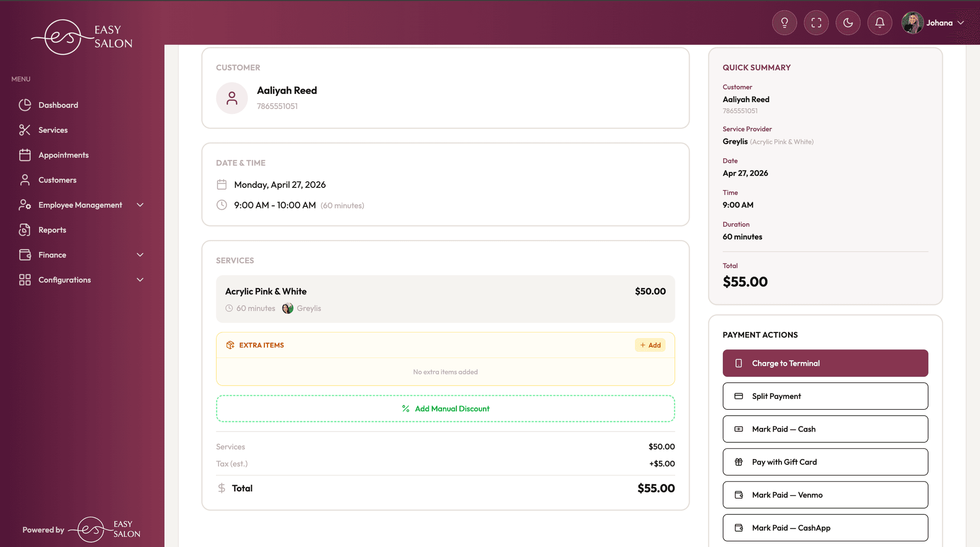Viewport: 980px width, 547px height.
Task: Expand the Configurations menu
Action: pos(64,279)
